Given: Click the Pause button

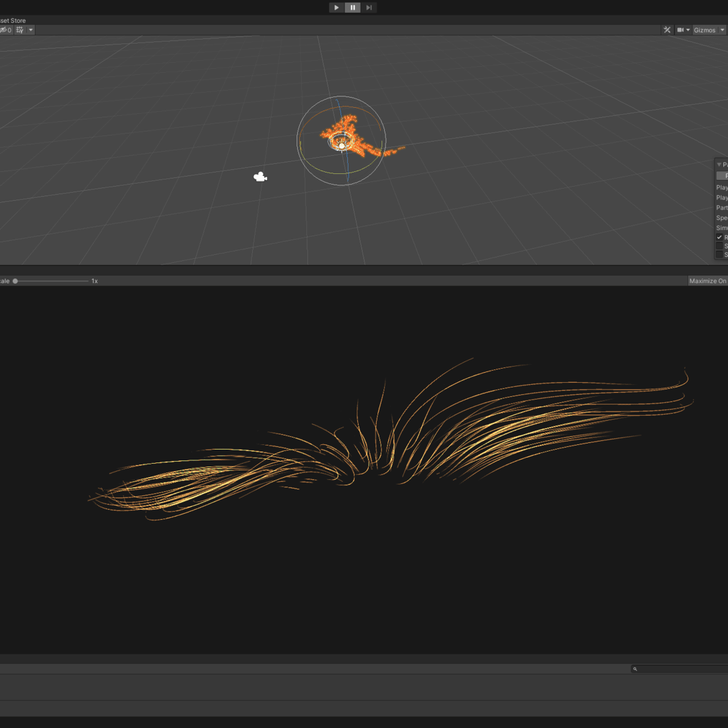Looking at the screenshot, I should click(353, 7).
